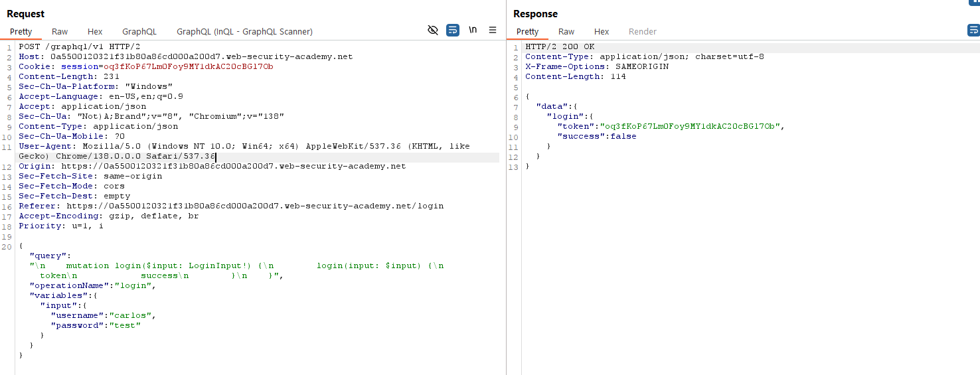Toggle the \n non-printable characters icon
980x375 pixels.
473,31
